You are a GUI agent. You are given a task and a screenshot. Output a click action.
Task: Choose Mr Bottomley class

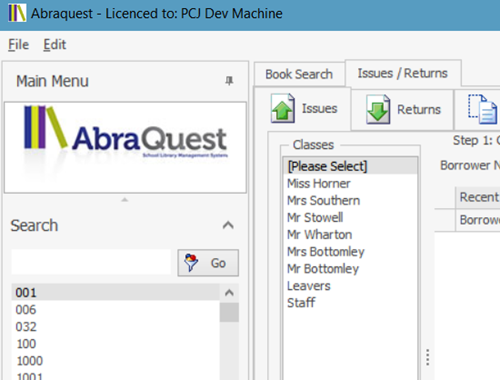coord(350,268)
